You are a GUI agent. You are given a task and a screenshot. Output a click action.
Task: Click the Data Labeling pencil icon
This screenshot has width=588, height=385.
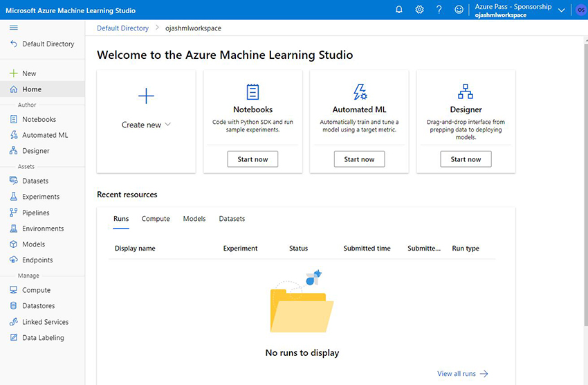(x=14, y=338)
